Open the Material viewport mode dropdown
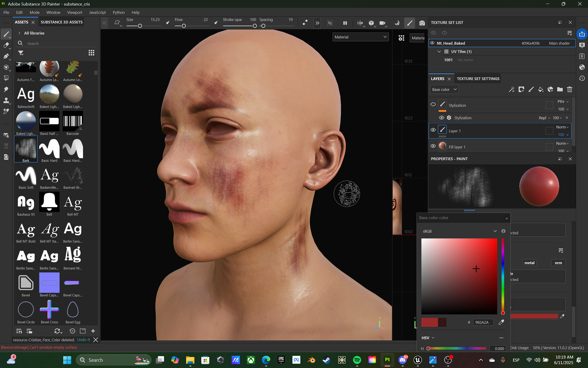The height and width of the screenshot is (368, 588). point(360,37)
